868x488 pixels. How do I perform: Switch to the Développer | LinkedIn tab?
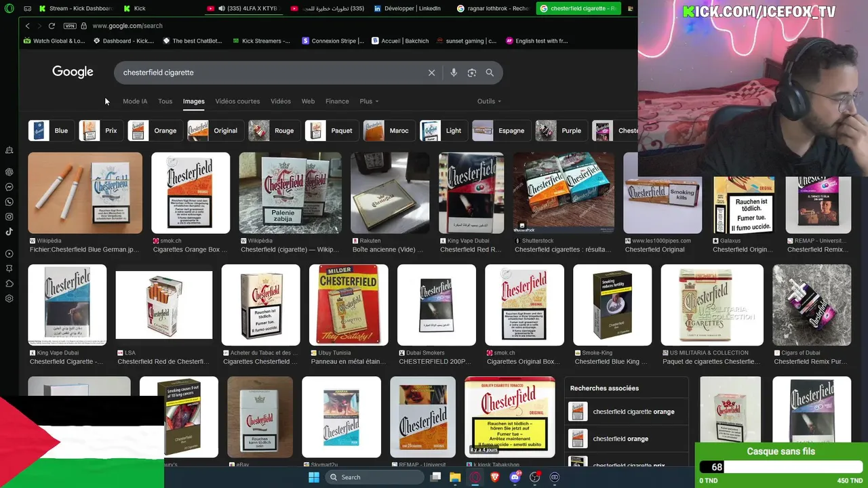[407, 8]
